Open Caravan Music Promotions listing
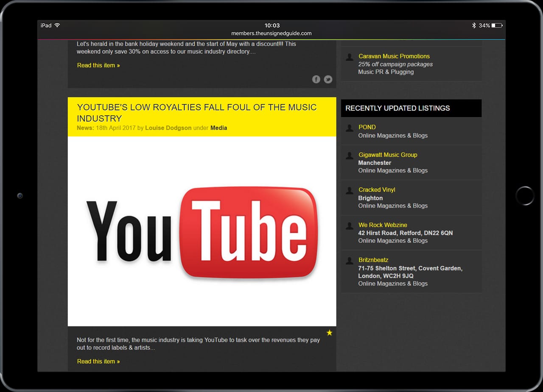Image resolution: width=543 pixels, height=392 pixels. (394, 56)
